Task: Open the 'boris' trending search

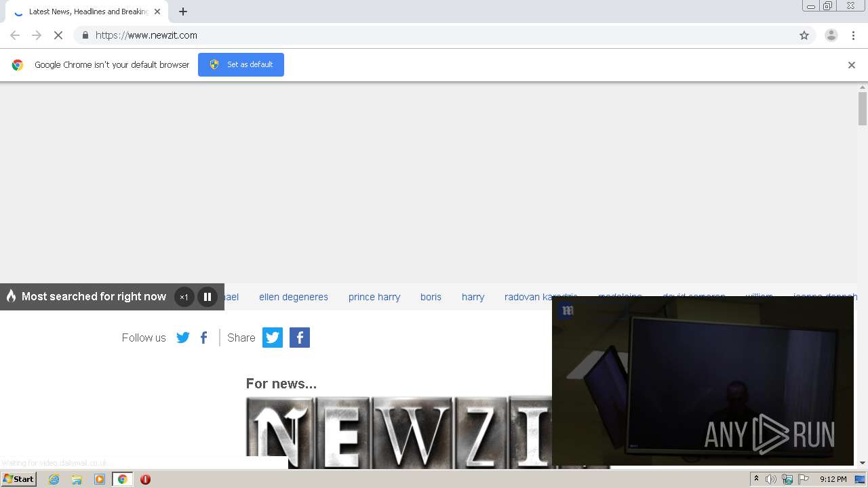Action: pos(431,297)
